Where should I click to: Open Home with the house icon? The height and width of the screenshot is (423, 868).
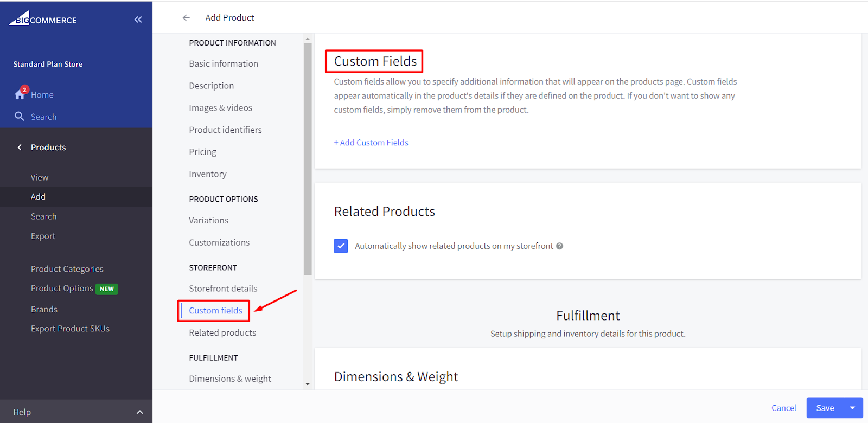20,94
